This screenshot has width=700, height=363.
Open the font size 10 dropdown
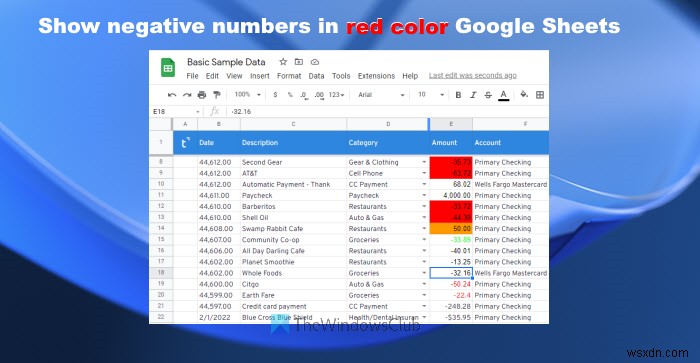tap(431, 95)
